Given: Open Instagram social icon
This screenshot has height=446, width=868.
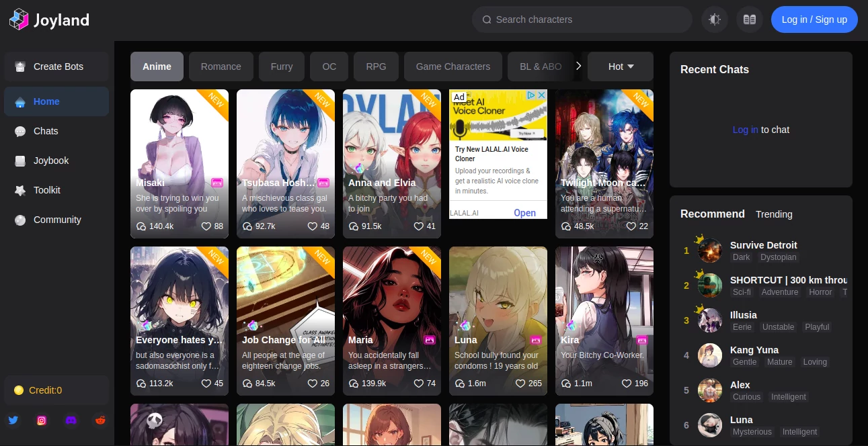Looking at the screenshot, I should coord(42,420).
